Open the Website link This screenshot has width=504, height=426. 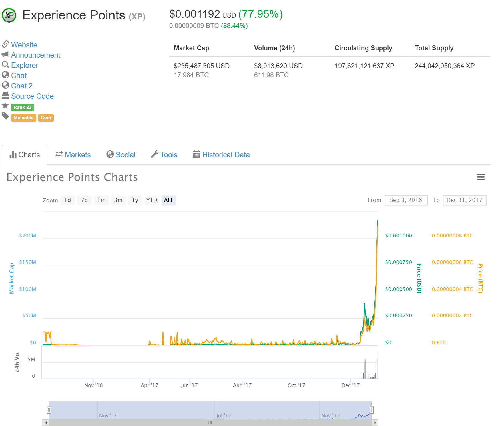[x=24, y=45]
